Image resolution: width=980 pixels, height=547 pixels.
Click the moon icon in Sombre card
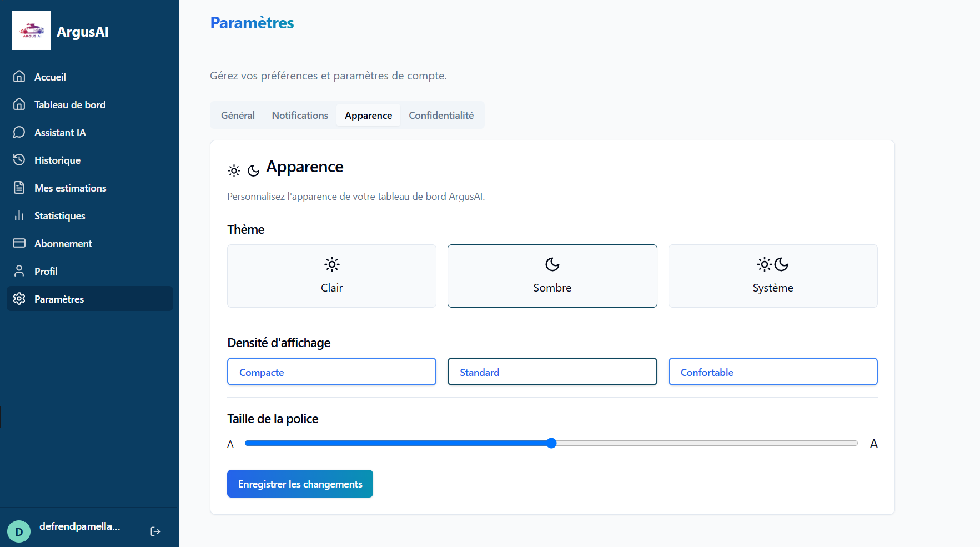(x=552, y=264)
